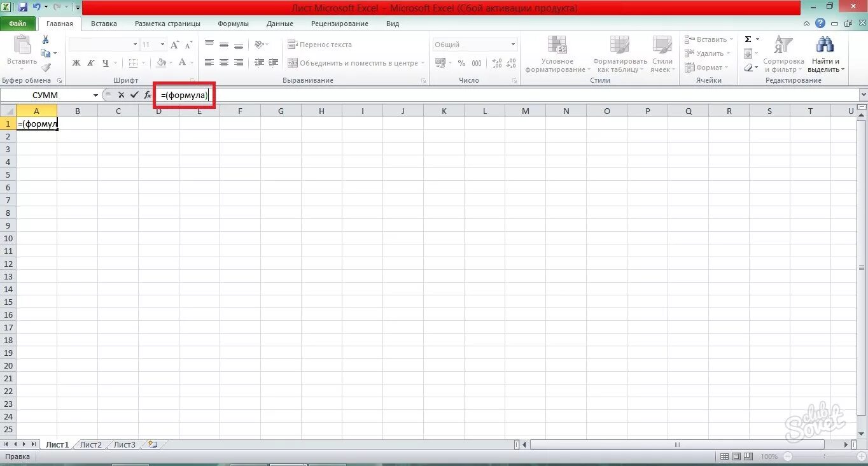Screen dimensions: 868x466
Task: Click the percent style icon
Action: pos(461,63)
